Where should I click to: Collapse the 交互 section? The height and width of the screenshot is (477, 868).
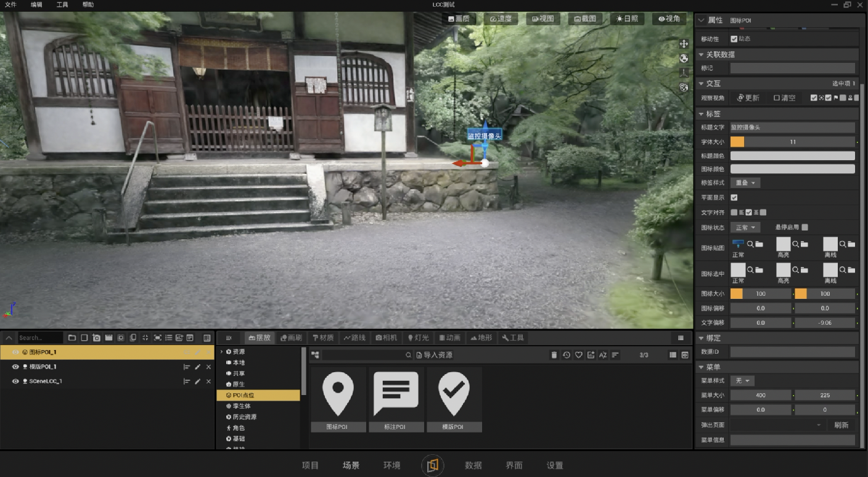click(x=702, y=83)
